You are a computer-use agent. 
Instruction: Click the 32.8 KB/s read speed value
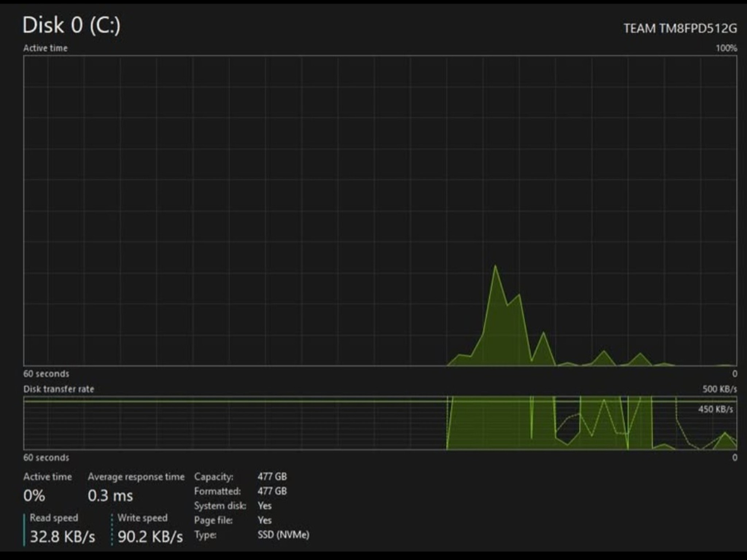click(62, 537)
